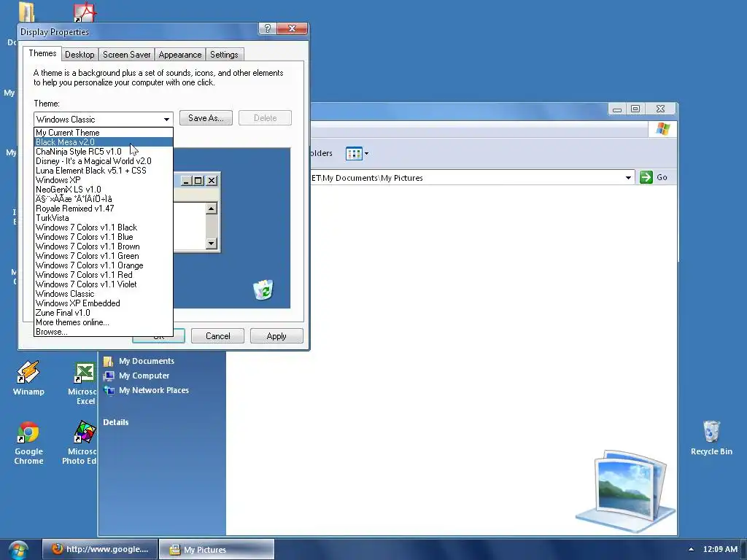Open the Adobe Acrobat desktop shortcut

pos(85,12)
